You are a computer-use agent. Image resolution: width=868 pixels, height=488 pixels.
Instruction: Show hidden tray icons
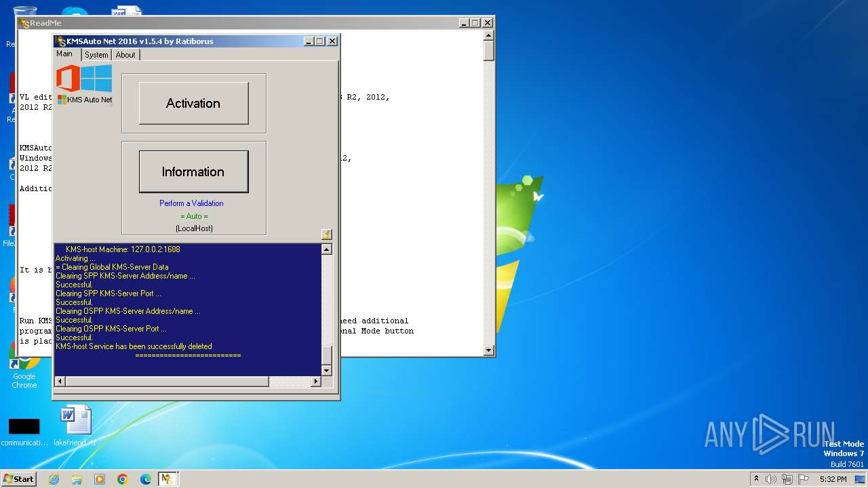757,479
